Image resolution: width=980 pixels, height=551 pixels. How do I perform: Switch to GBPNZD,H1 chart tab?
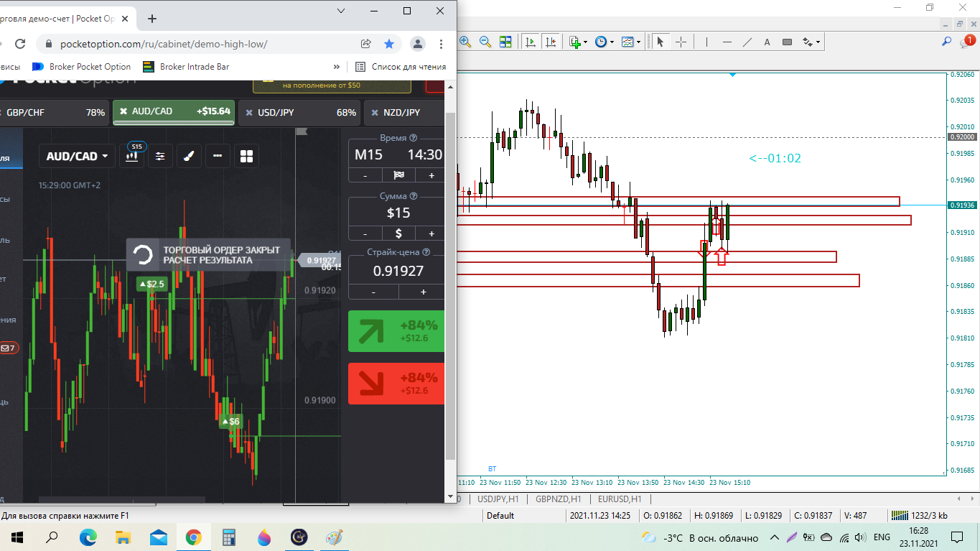pos(558,499)
